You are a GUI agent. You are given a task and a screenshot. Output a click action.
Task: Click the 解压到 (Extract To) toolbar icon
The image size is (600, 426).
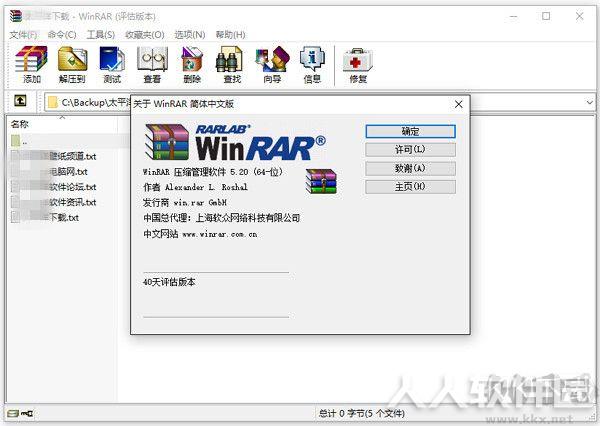[x=72, y=64]
